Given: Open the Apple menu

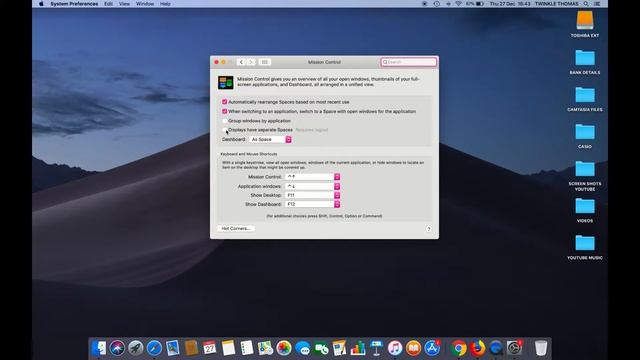Looking at the screenshot, I should 41,4.
